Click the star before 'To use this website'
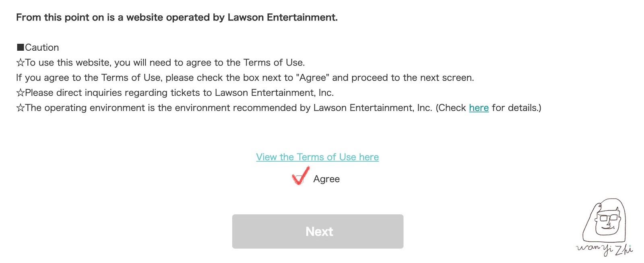The height and width of the screenshot is (263, 644). pyautogui.click(x=21, y=63)
